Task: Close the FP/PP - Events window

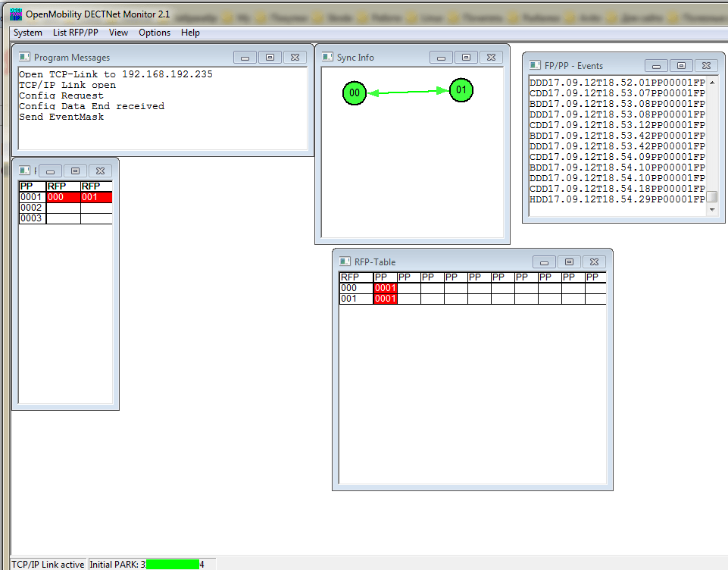Action: 706,65
